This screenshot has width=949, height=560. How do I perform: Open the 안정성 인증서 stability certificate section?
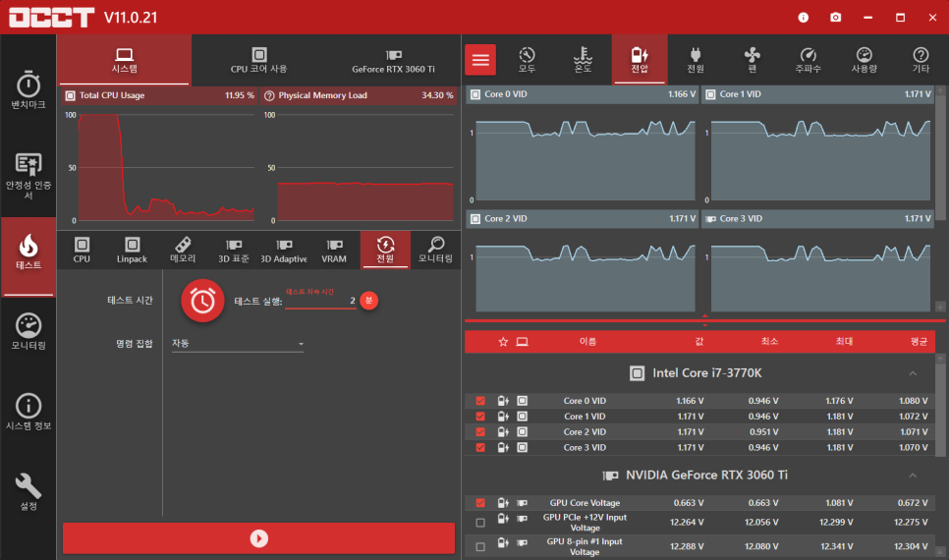coord(28,176)
